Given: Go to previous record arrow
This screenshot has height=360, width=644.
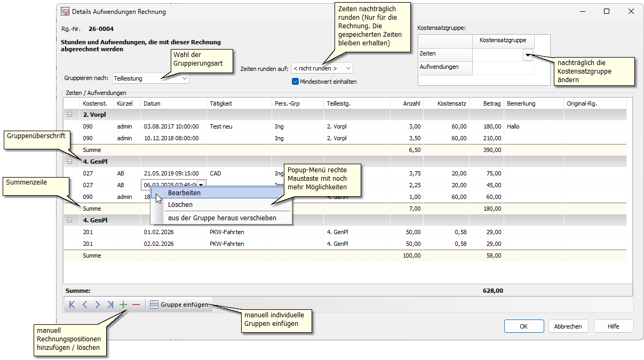Looking at the screenshot, I should tap(84, 305).
